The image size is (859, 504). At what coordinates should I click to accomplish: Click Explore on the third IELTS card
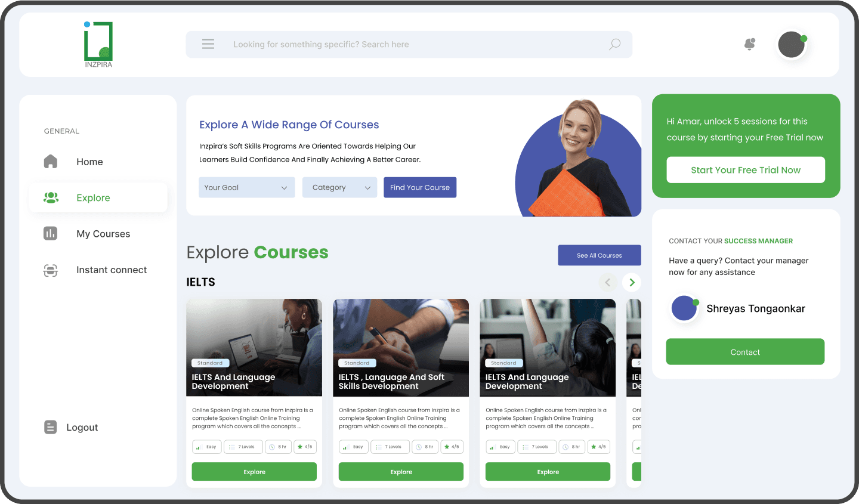548,472
